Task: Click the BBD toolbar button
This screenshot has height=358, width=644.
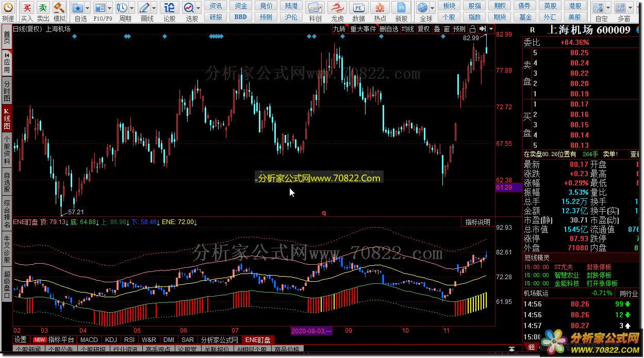Action: point(241,17)
